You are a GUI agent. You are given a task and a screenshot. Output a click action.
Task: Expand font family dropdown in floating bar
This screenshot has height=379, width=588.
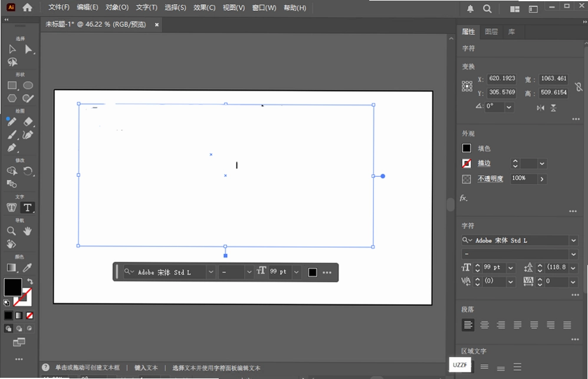pyautogui.click(x=211, y=272)
